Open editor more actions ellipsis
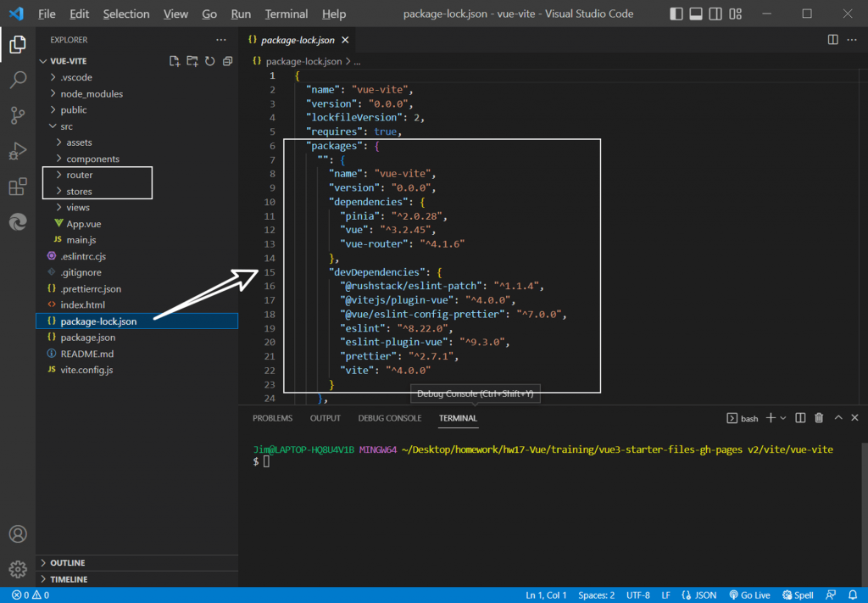 (851, 39)
